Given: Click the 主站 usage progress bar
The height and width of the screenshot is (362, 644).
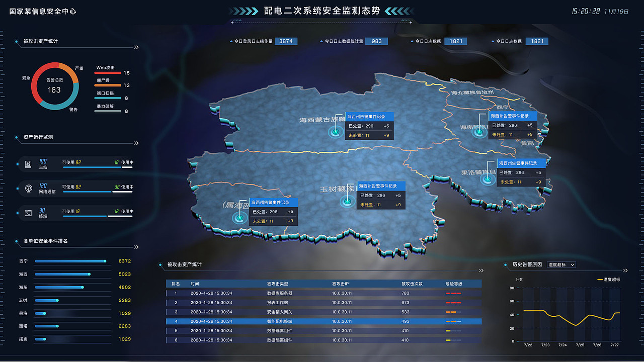Looking at the screenshot, I should (98, 167).
